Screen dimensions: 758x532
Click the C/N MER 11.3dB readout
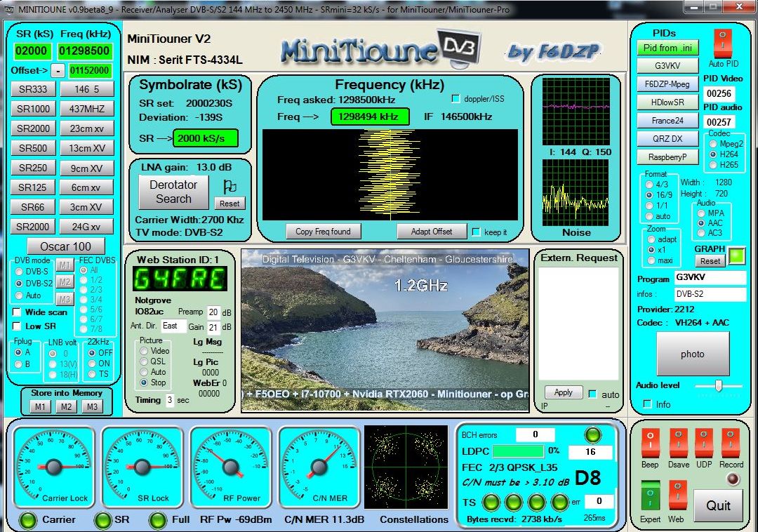(x=324, y=520)
